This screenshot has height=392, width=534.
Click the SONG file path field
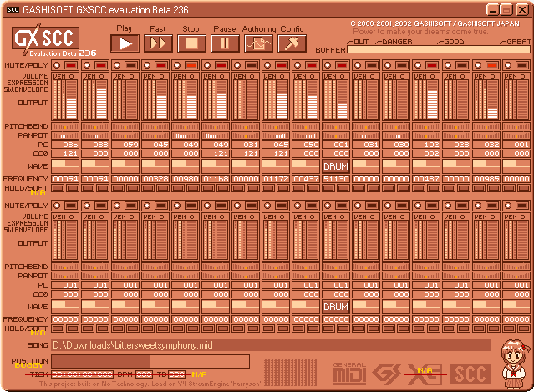[271, 345]
